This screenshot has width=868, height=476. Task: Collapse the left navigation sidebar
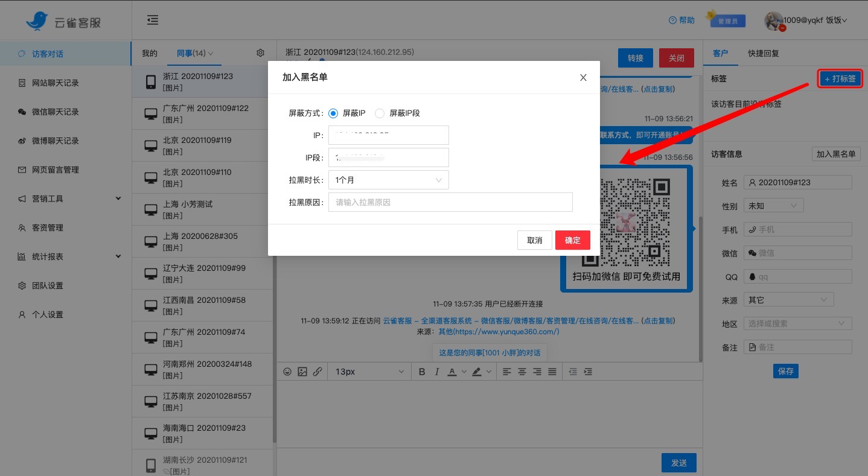point(152,20)
